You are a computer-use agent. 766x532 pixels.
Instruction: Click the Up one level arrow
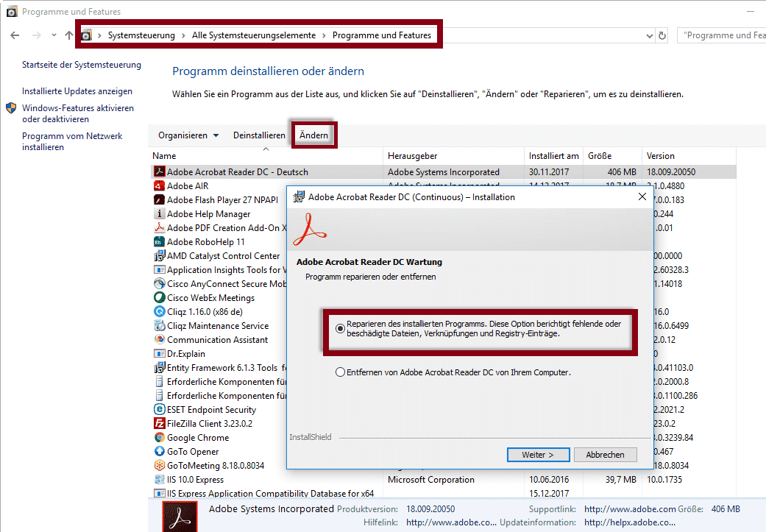pyautogui.click(x=69, y=35)
